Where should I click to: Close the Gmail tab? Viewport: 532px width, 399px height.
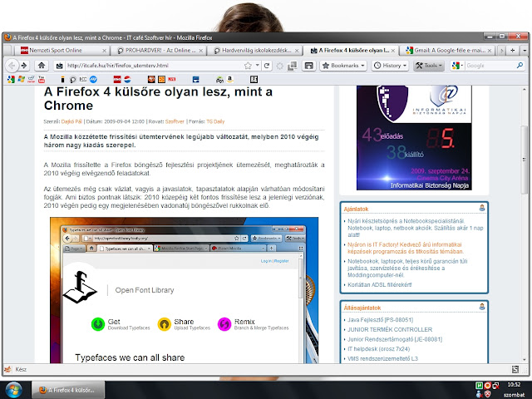point(490,51)
